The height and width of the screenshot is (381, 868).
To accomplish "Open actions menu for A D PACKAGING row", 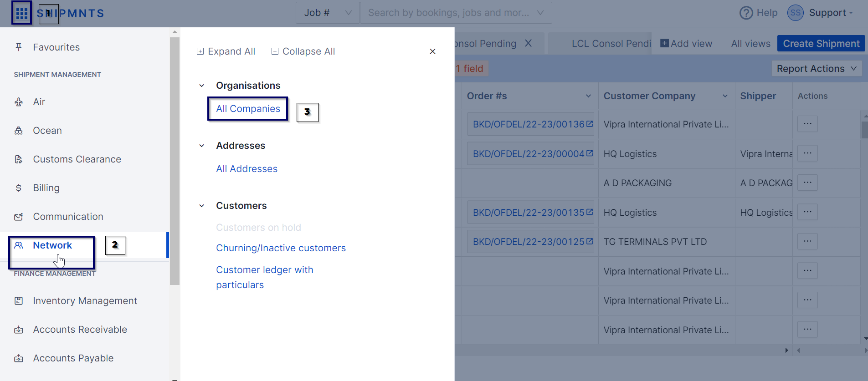I will (807, 183).
